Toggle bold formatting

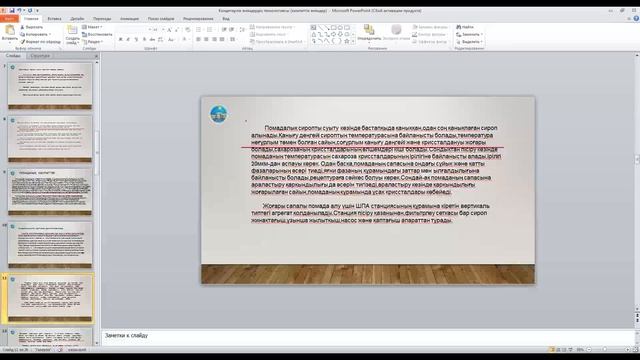click(120, 40)
